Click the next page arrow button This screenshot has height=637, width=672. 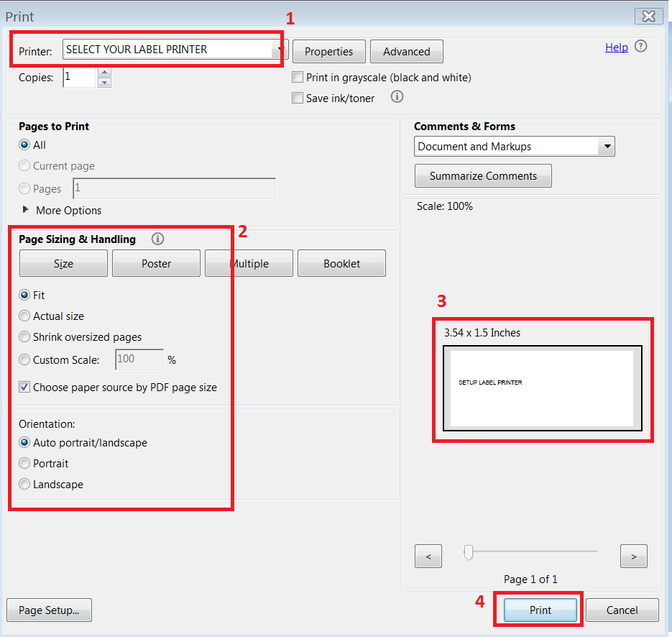pos(633,556)
